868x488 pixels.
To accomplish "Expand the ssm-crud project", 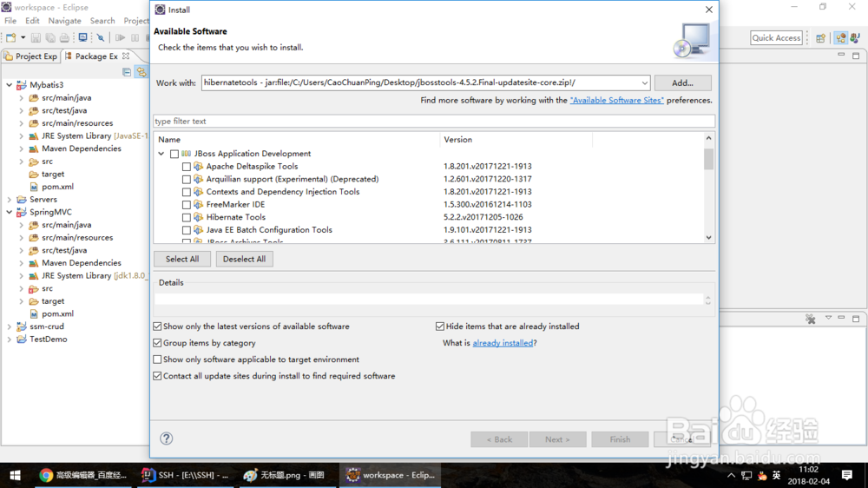I will (x=10, y=326).
